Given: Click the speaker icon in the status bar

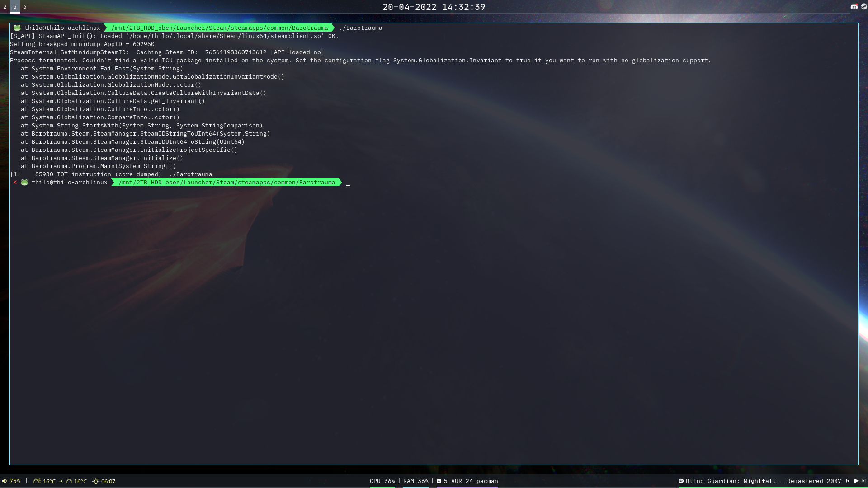Looking at the screenshot, I should point(4,481).
